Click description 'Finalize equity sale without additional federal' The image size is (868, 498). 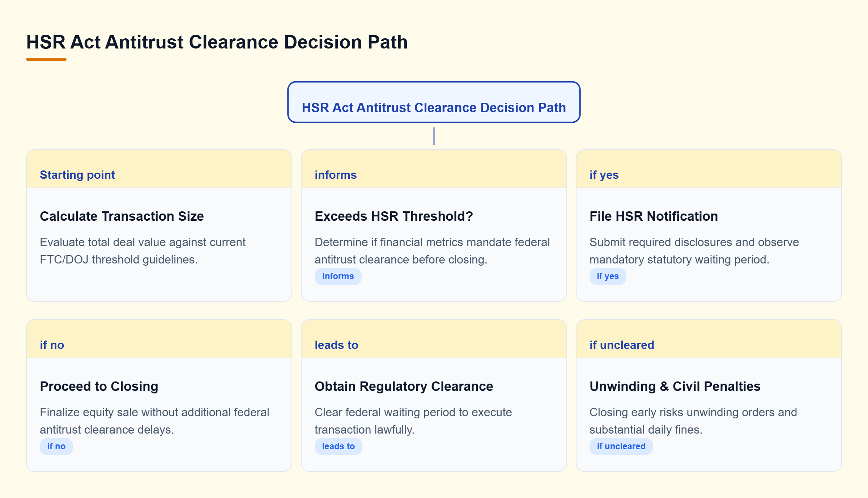coord(154,412)
